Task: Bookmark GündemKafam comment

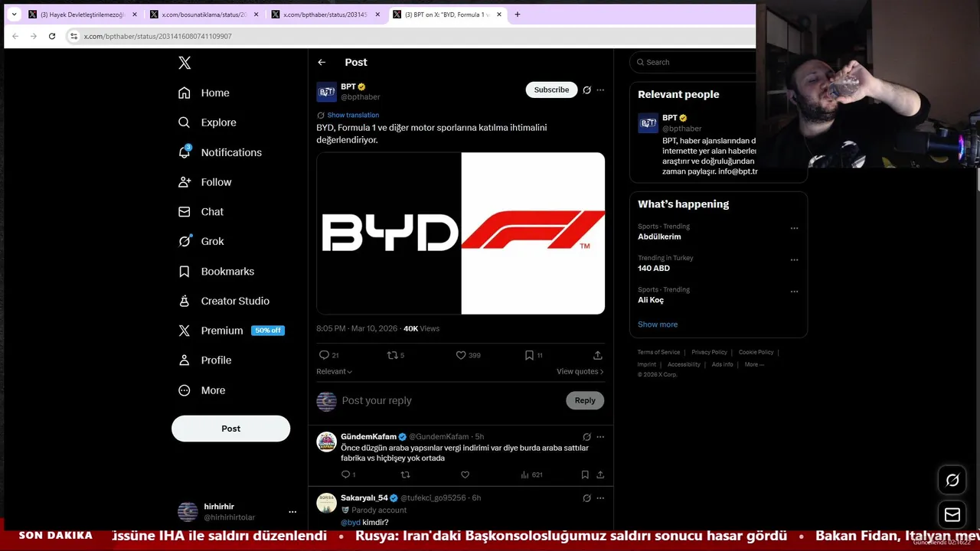Action: point(585,474)
